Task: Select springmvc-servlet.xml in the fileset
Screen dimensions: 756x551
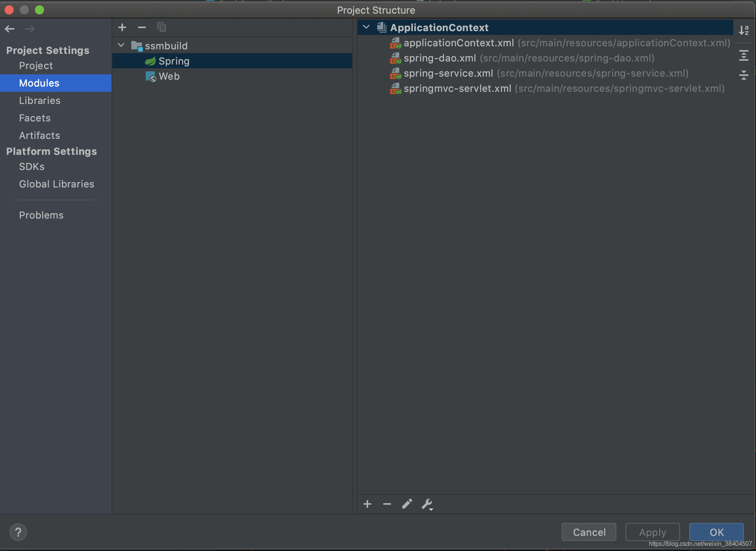Action: [x=545, y=88]
